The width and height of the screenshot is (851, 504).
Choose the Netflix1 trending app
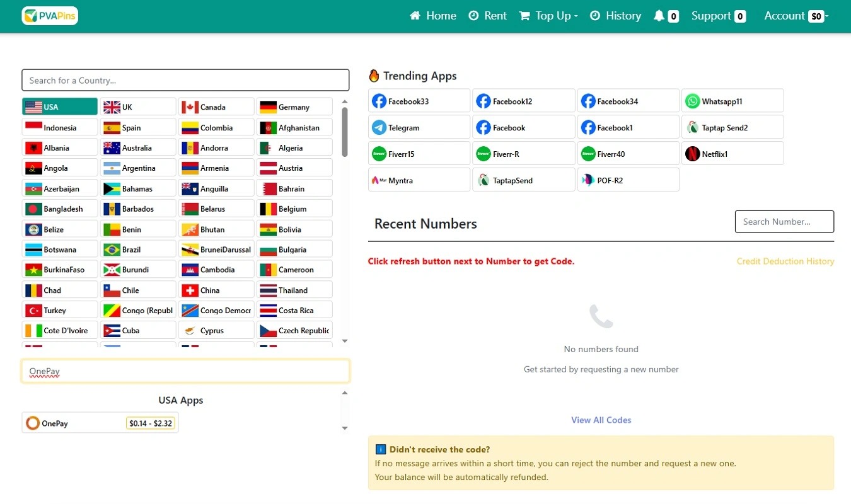click(733, 154)
